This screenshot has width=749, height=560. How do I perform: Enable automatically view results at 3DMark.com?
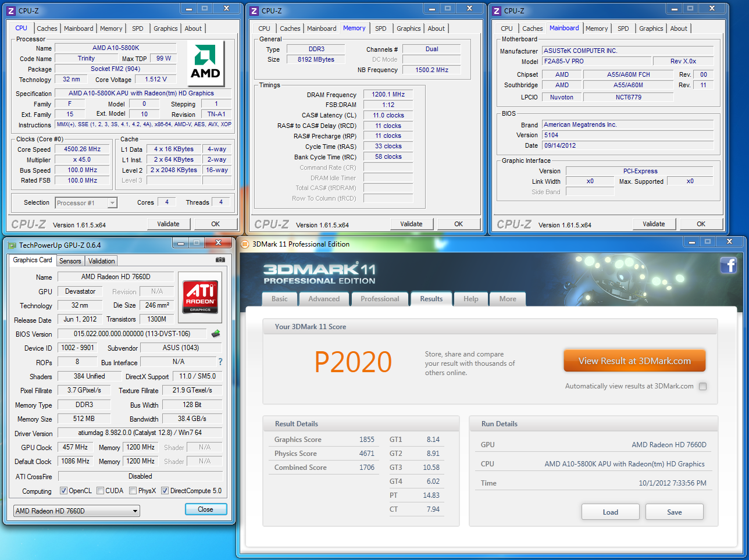tap(703, 386)
